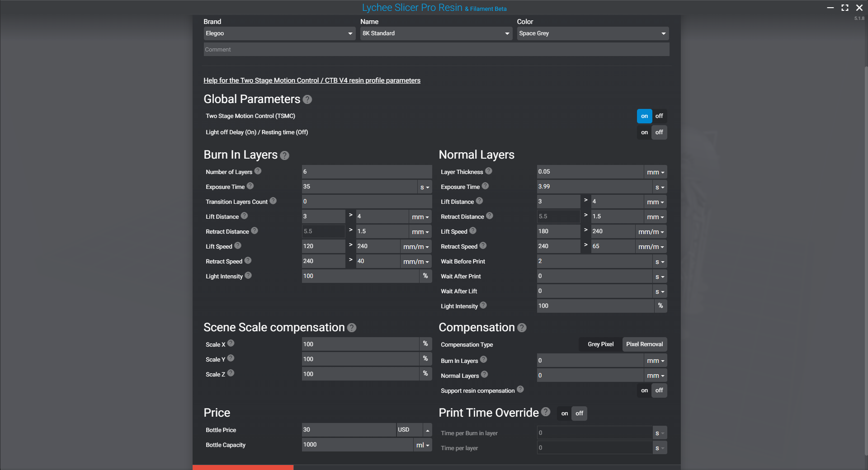Show help for Normal Layers Light Intensity
The width and height of the screenshot is (868, 470).
[x=483, y=305]
